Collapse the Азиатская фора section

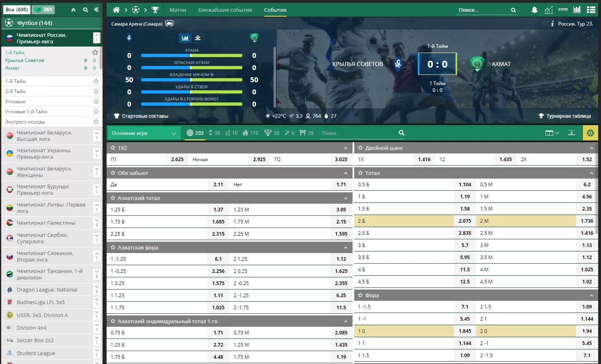point(345,247)
